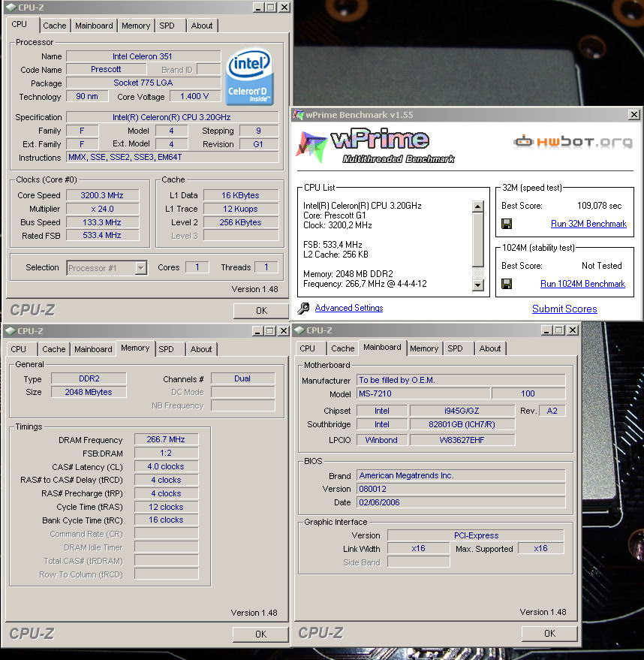Image resolution: width=644 pixels, height=660 pixels.
Task: Open SPD tab in Memory CPU-Z window
Action: 166,349
